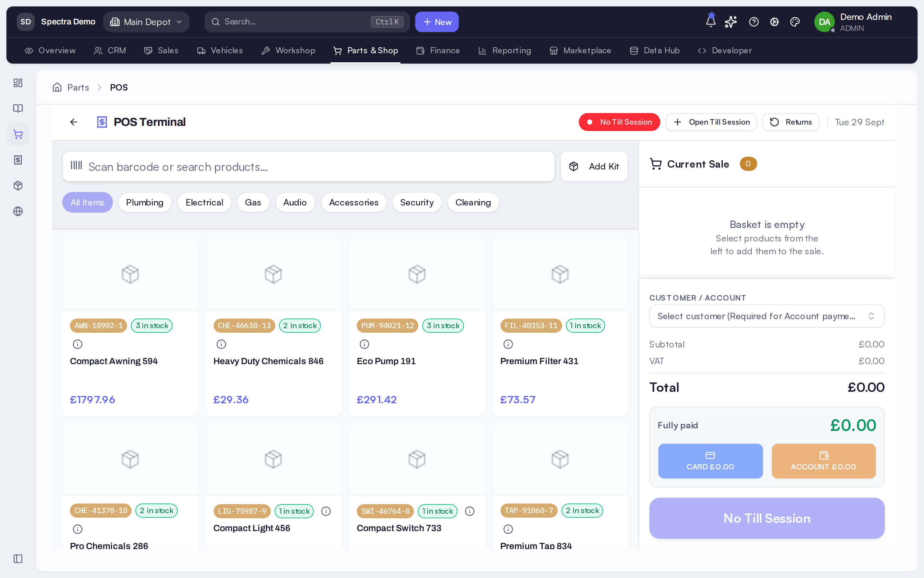This screenshot has height=578, width=924.
Task: Go to the Marketplace tab
Action: 580,50
